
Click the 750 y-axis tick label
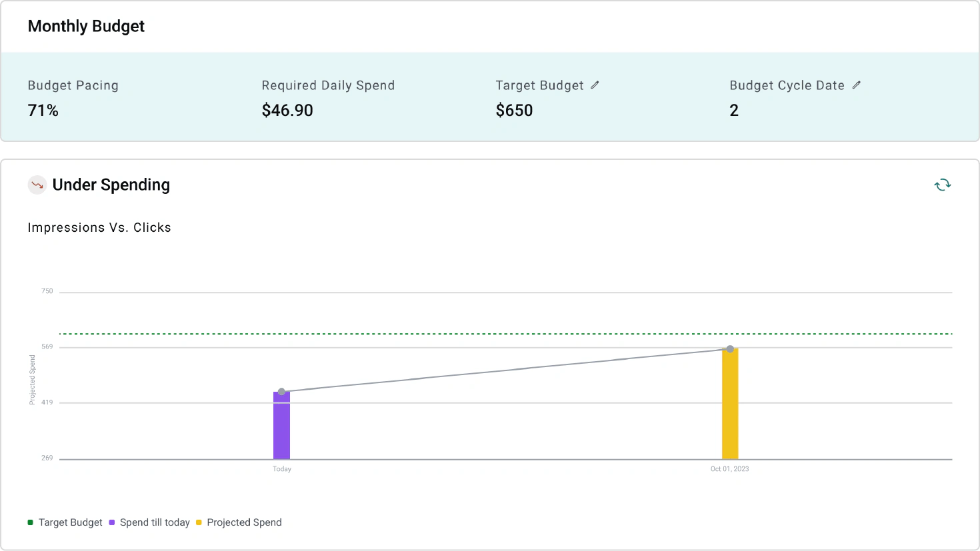point(47,291)
